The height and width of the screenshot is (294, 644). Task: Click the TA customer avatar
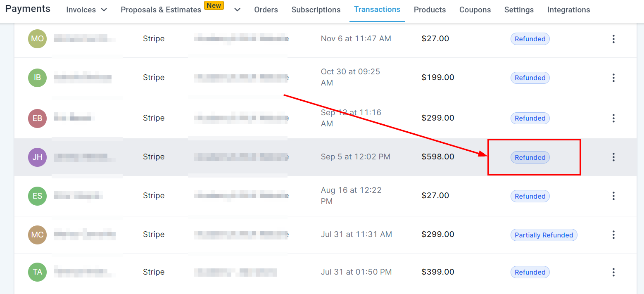37,272
